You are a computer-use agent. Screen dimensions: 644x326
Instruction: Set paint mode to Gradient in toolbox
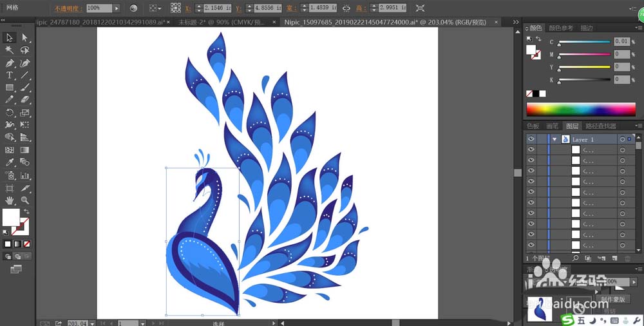tap(17, 244)
